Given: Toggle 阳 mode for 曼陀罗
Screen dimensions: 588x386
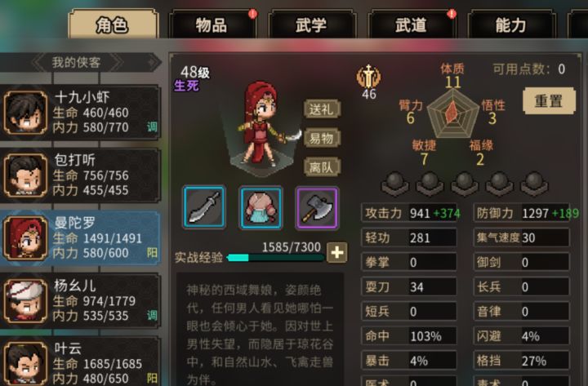Looking at the screenshot, I should point(152,253).
